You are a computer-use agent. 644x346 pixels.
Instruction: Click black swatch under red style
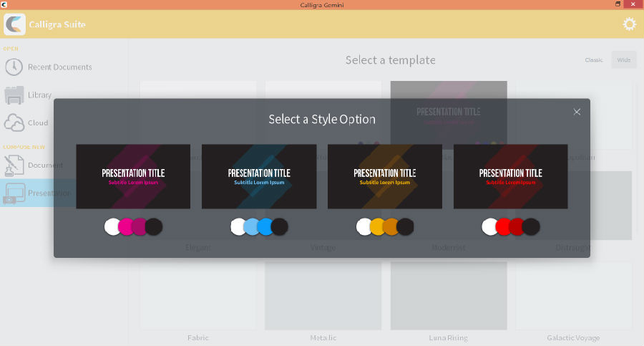[x=532, y=226]
